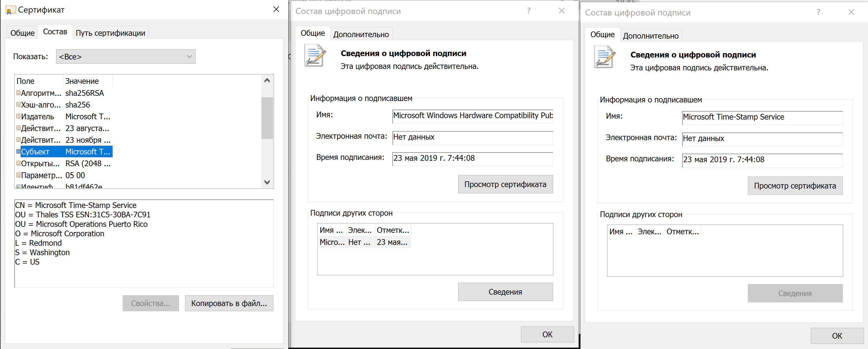The image size is (868, 349).
Task: Click the field icon next to Издатель row
Action: (19, 116)
